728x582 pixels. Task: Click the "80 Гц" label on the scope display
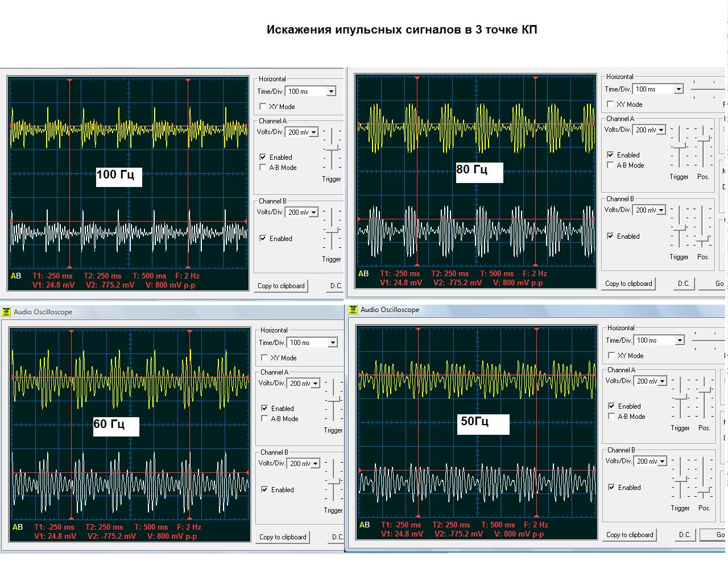(x=472, y=169)
